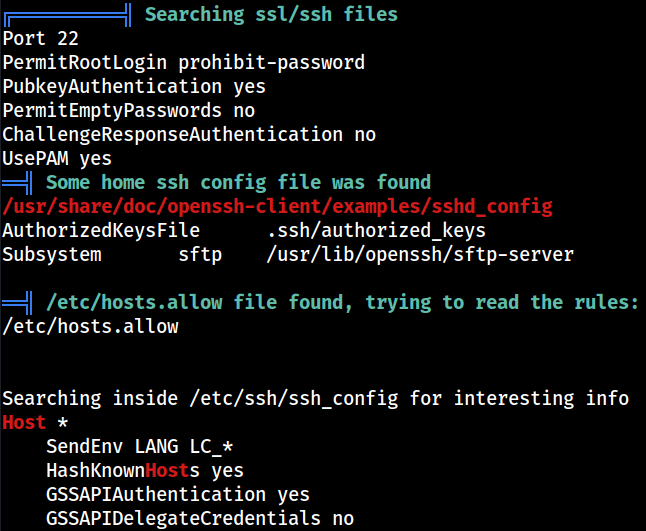Click the 'GSSAPIAuthentication yes' line
The image size is (646, 531).
[x=178, y=495]
